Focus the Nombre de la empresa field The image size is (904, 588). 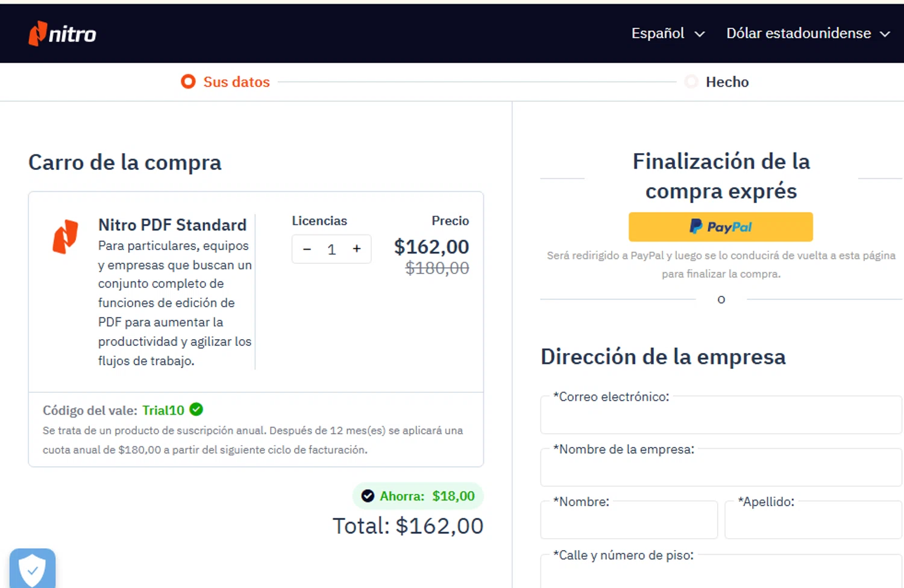tap(721, 469)
